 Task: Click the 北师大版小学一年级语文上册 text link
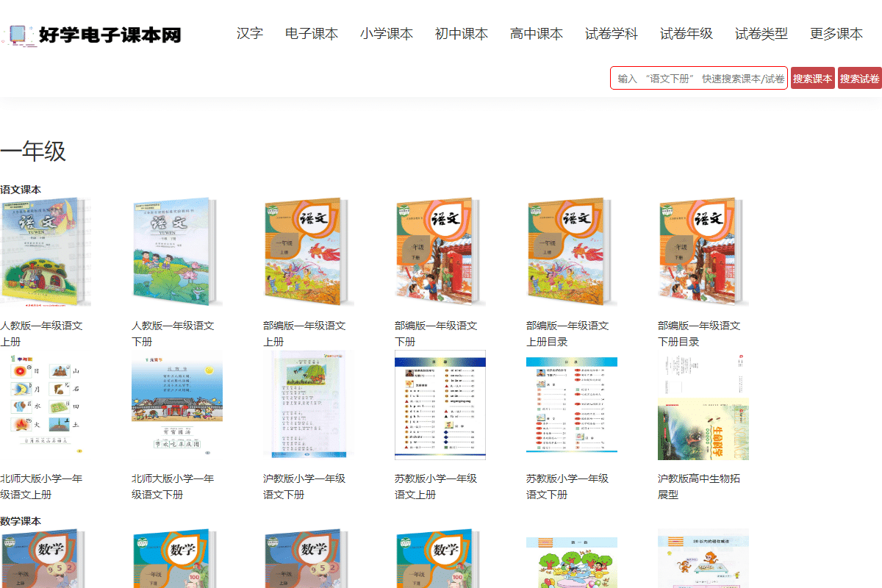[41, 487]
